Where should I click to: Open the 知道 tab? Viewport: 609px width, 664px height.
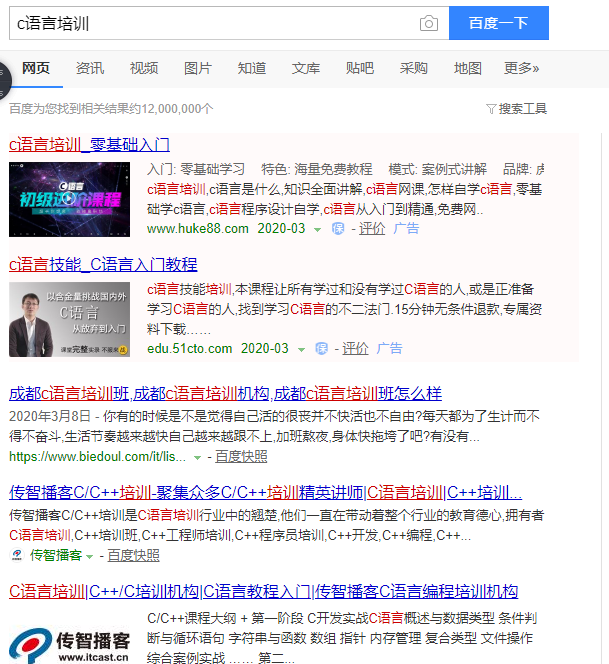(x=252, y=68)
